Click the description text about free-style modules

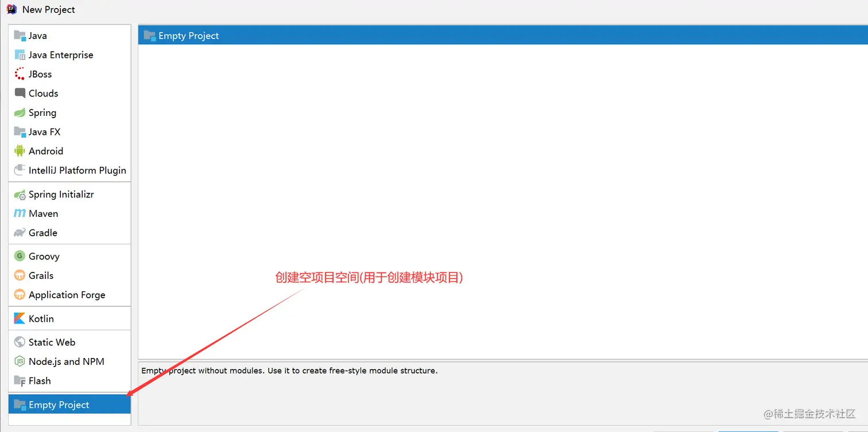(x=289, y=371)
